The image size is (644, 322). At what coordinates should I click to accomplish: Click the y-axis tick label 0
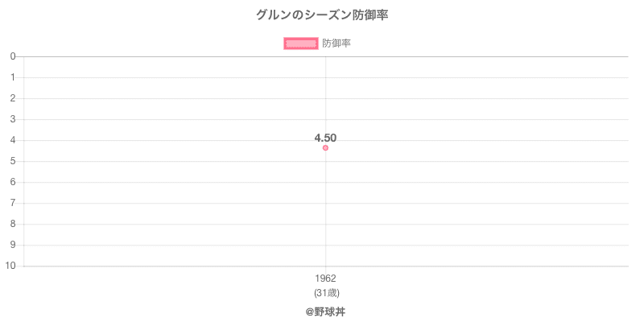coord(14,56)
